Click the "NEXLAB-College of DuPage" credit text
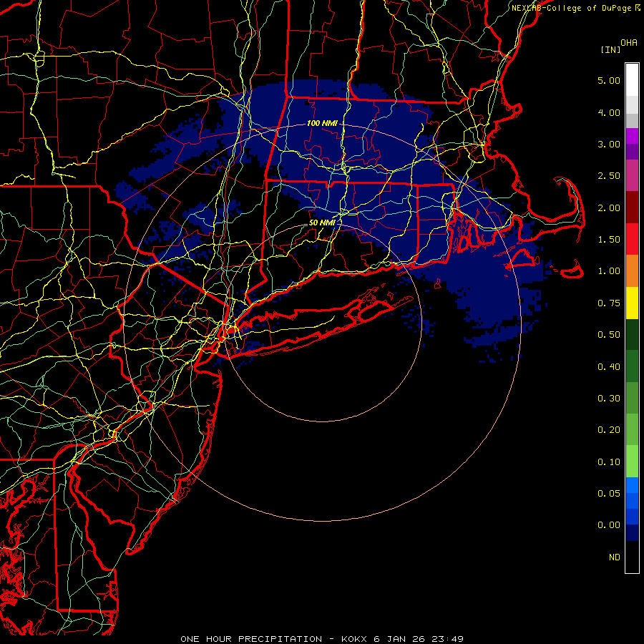 [571, 8]
